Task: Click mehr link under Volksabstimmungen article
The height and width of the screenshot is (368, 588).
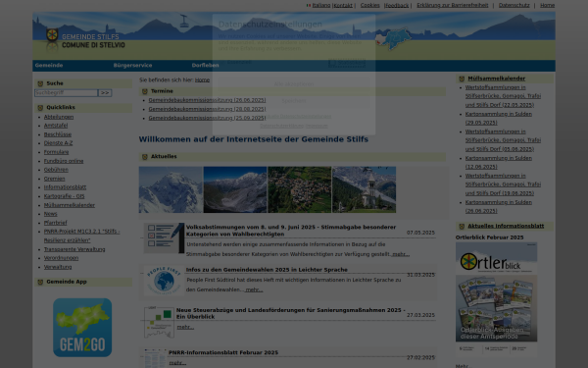Action: 401,254
